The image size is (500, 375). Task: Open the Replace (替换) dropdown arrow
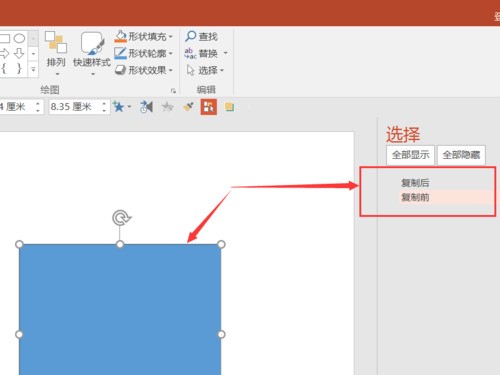pos(226,53)
